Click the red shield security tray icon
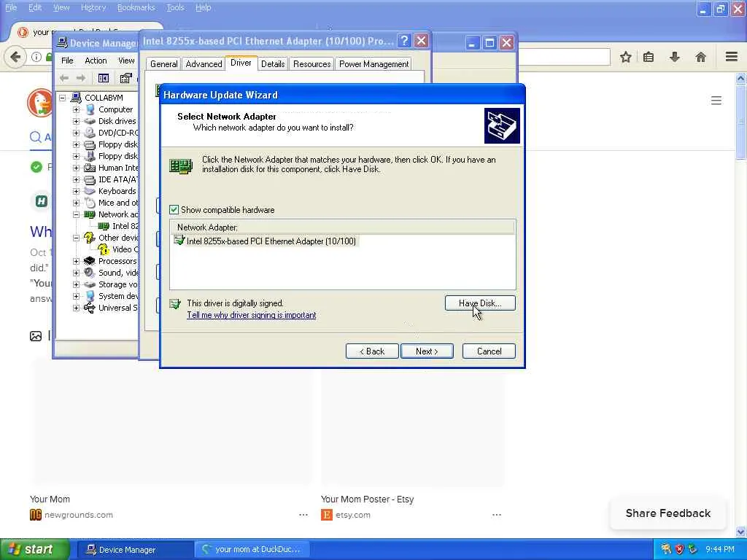 [679, 550]
